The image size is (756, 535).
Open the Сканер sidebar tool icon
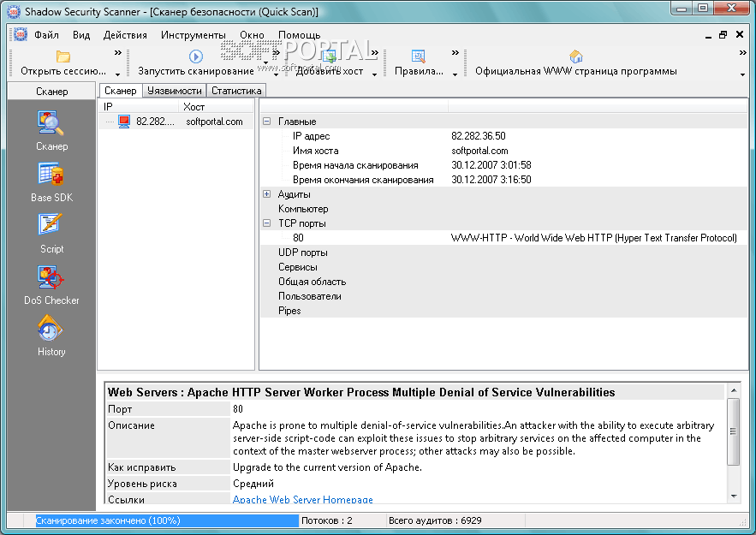51,123
